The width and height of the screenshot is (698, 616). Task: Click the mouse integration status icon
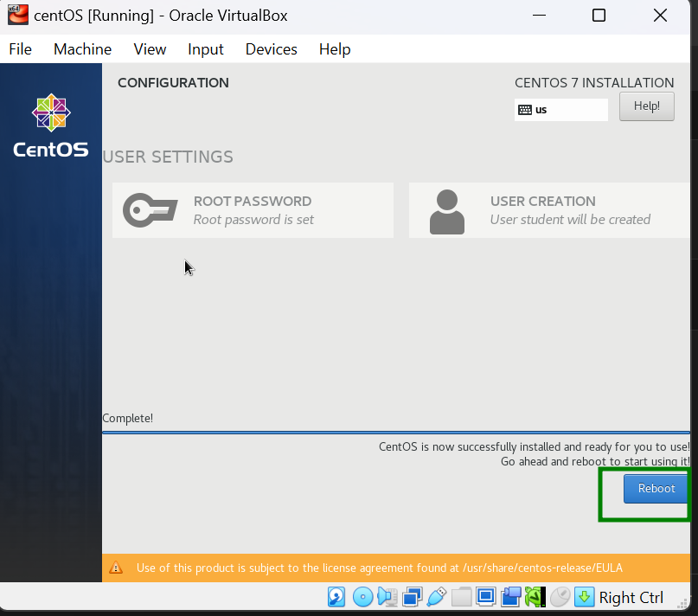coord(560,597)
